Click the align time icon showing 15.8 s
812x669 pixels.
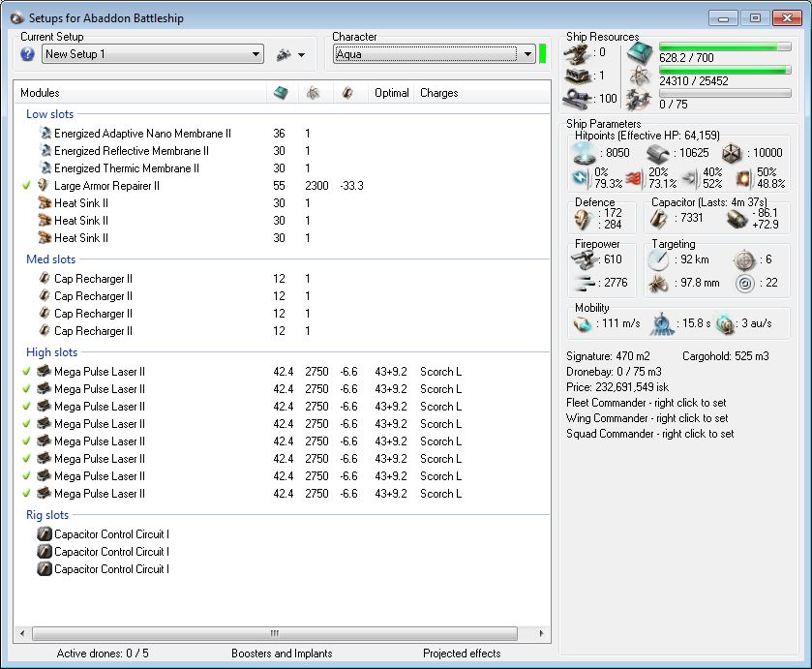tap(662, 324)
